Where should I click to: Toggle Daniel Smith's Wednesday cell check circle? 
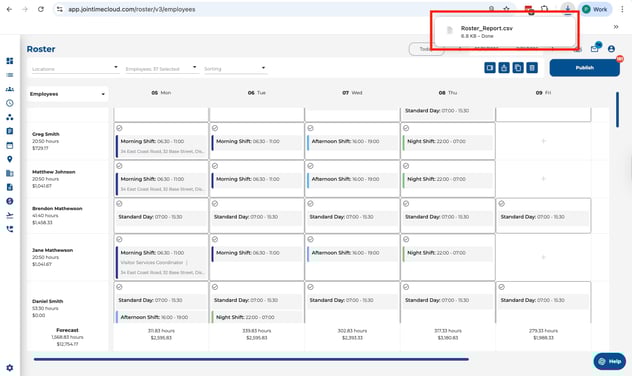(310, 287)
